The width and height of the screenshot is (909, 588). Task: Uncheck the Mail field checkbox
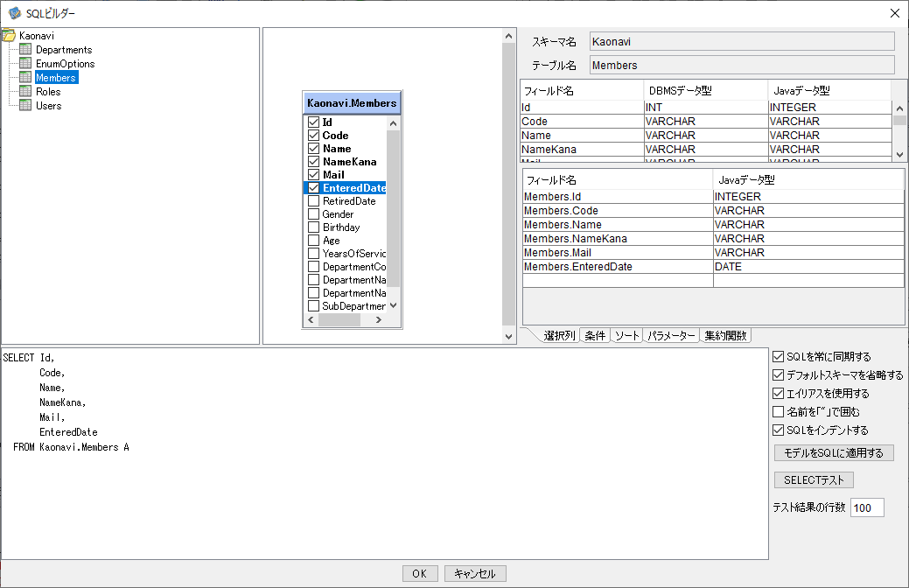pyautogui.click(x=313, y=174)
